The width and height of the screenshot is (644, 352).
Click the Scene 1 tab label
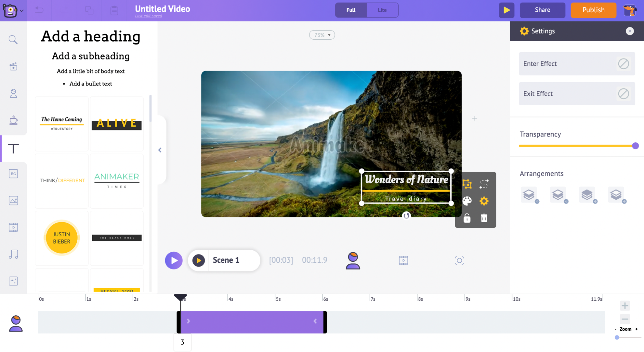point(226,260)
